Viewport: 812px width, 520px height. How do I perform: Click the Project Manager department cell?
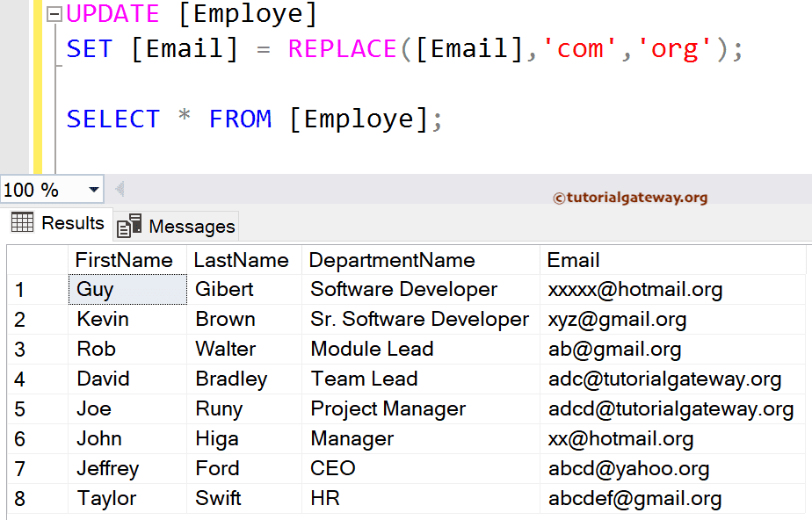[x=388, y=409]
